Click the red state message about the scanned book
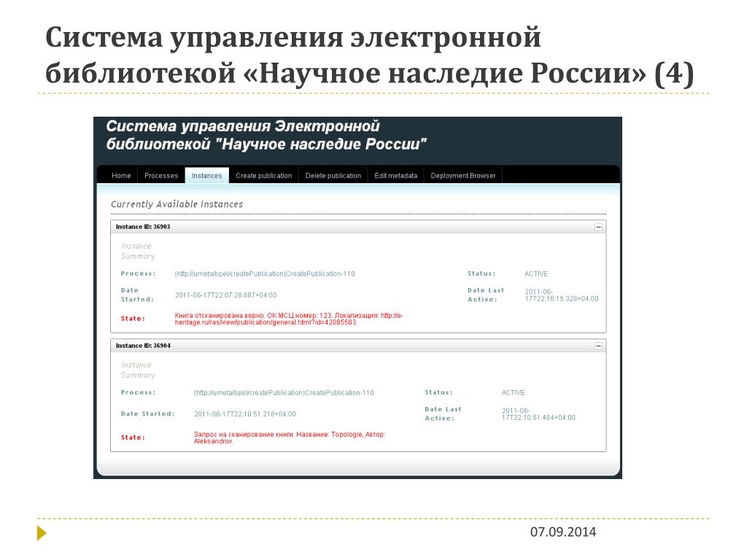This screenshot has width=747, height=560. (288, 319)
